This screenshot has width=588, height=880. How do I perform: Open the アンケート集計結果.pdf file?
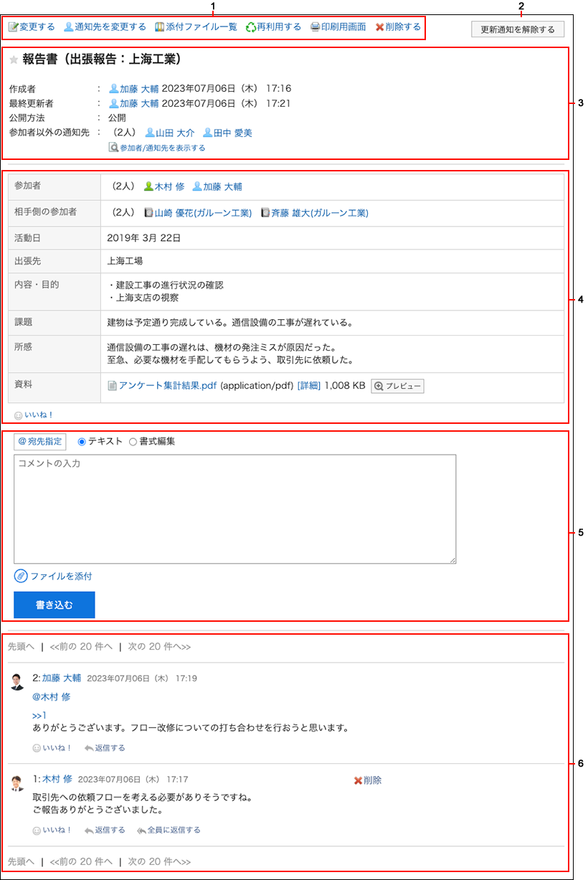click(162, 385)
